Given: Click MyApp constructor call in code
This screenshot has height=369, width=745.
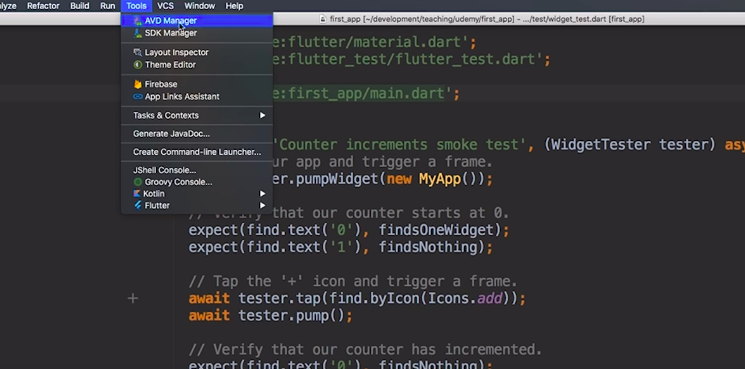Looking at the screenshot, I should (439, 179).
